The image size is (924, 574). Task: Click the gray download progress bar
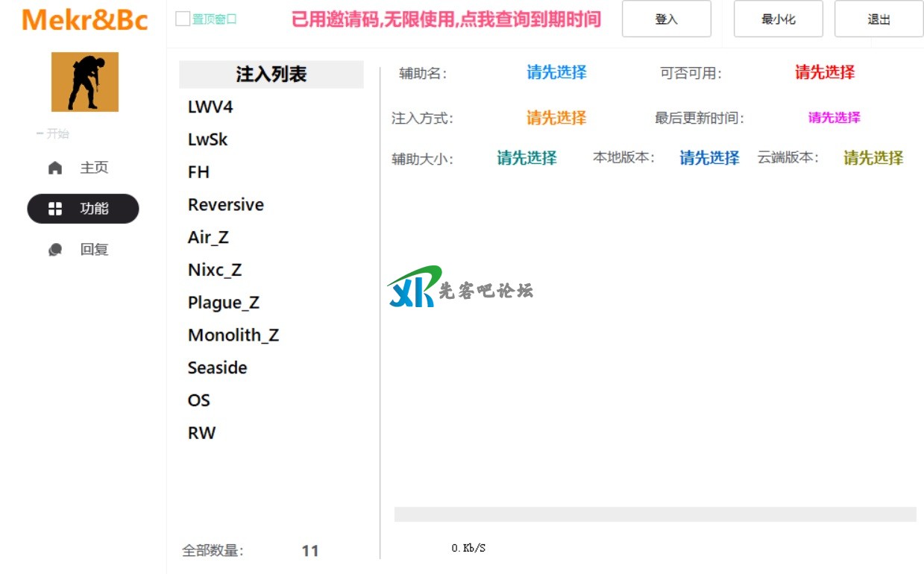coord(655,514)
